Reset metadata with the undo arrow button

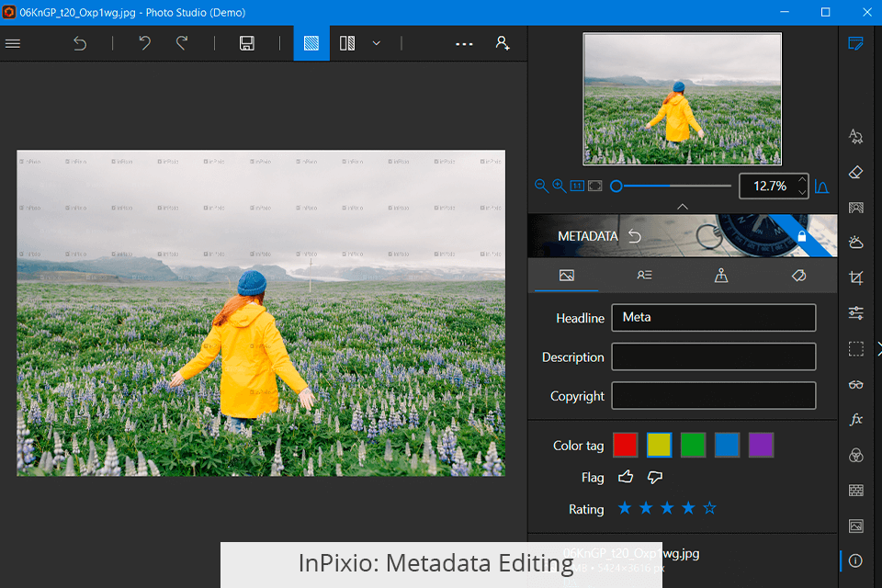tap(635, 236)
